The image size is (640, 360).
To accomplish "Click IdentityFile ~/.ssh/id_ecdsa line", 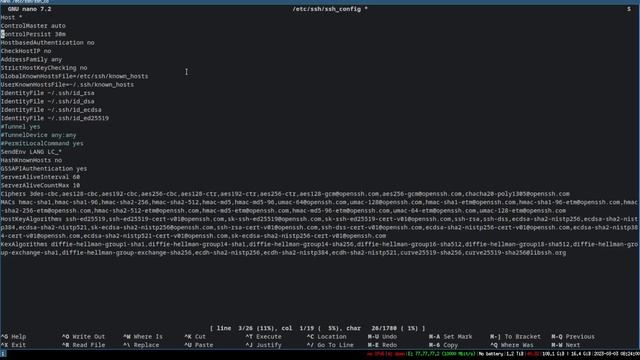I will [x=51, y=110].
